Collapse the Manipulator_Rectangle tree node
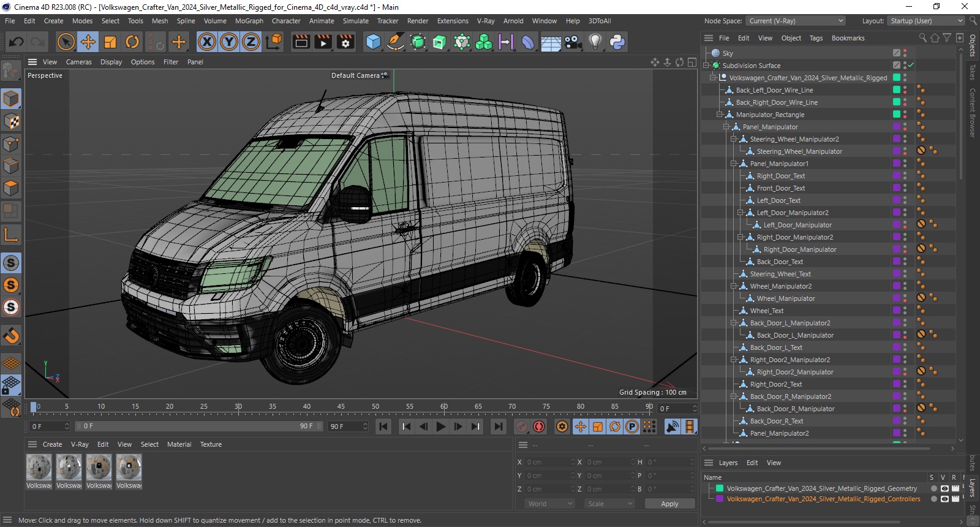This screenshot has height=527, width=980. click(x=720, y=115)
